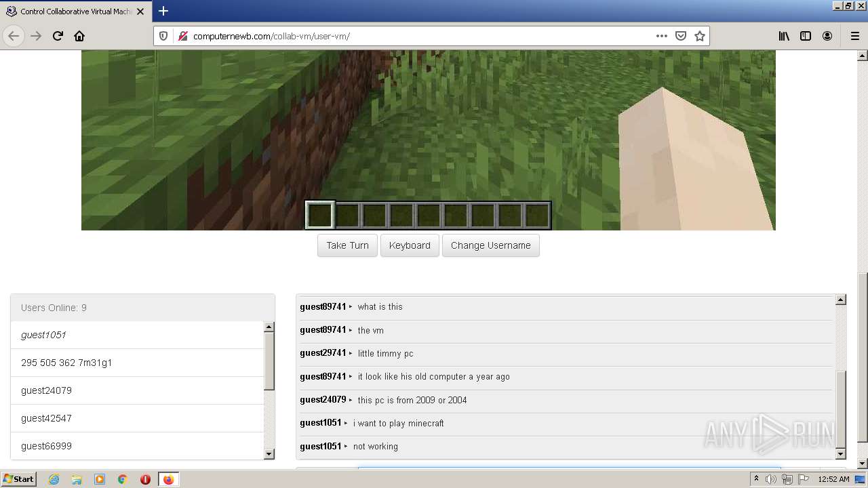The image size is (868, 488).
Task: Open a new browser tab
Action: pyautogui.click(x=163, y=11)
